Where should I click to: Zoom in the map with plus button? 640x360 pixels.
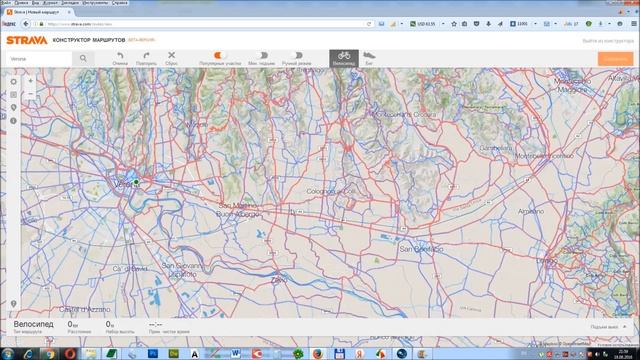coord(31,81)
